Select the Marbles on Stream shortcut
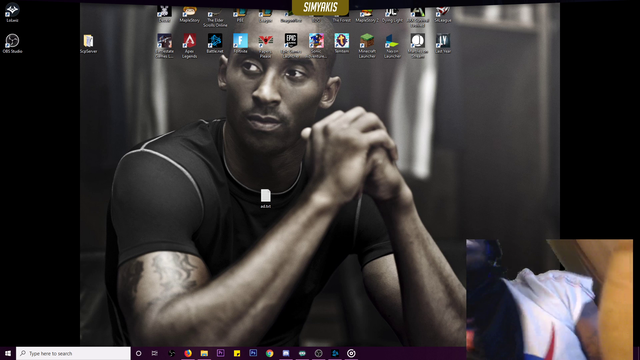Screen dimensions: 640x360 coord(418,46)
